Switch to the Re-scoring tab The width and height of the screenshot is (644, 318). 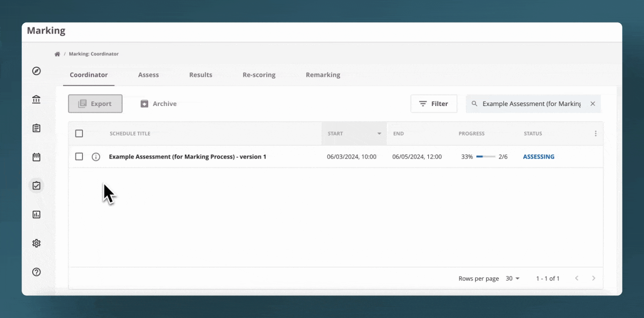[x=259, y=75]
